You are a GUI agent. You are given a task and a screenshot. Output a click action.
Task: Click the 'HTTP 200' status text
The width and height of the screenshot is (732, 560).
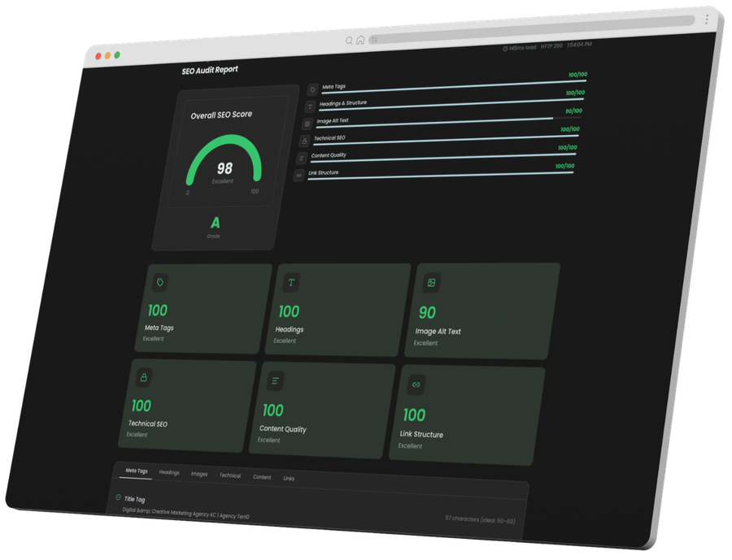551,46
